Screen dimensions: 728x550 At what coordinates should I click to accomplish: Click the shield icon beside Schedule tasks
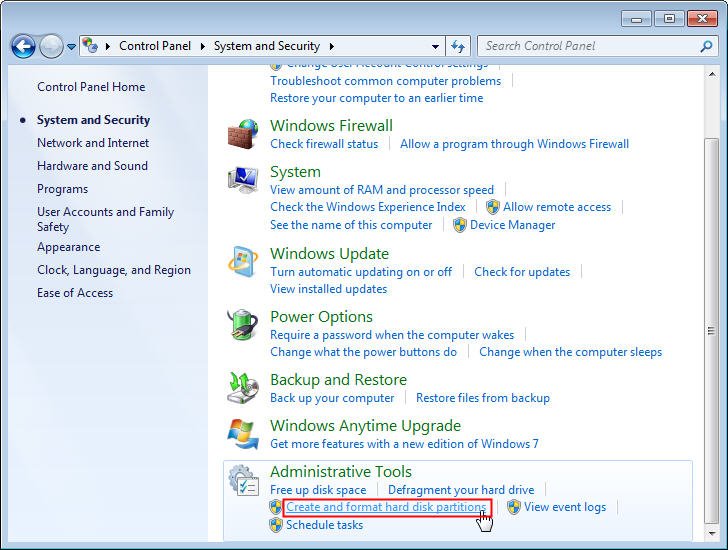tap(276, 525)
